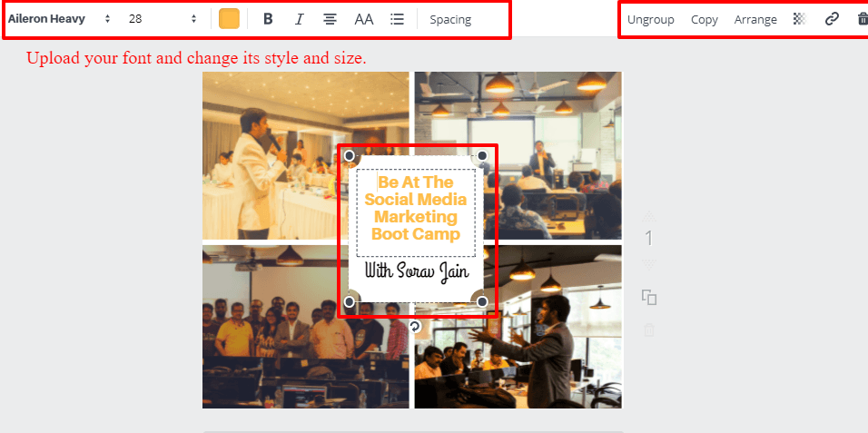Open the transparency checkerboard icon

pos(800,19)
